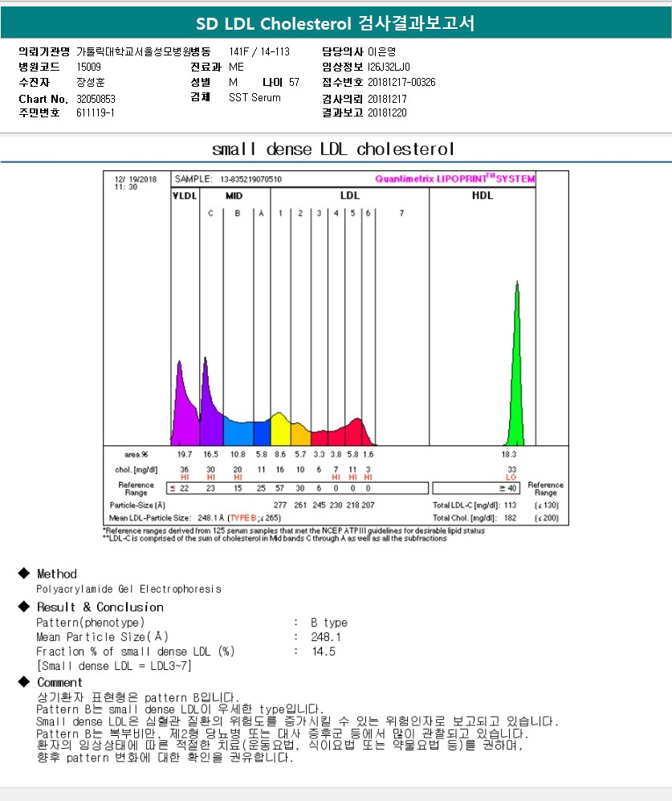Image resolution: width=672 pixels, height=801 pixels.
Task: Select the MID B area percent '10.8'
Action: [x=238, y=454]
